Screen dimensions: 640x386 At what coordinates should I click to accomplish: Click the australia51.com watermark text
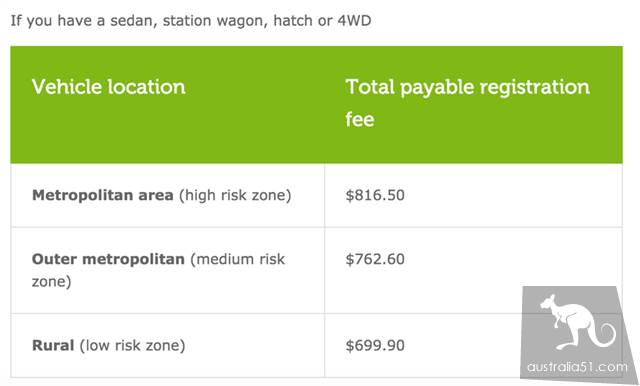pos(577,367)
